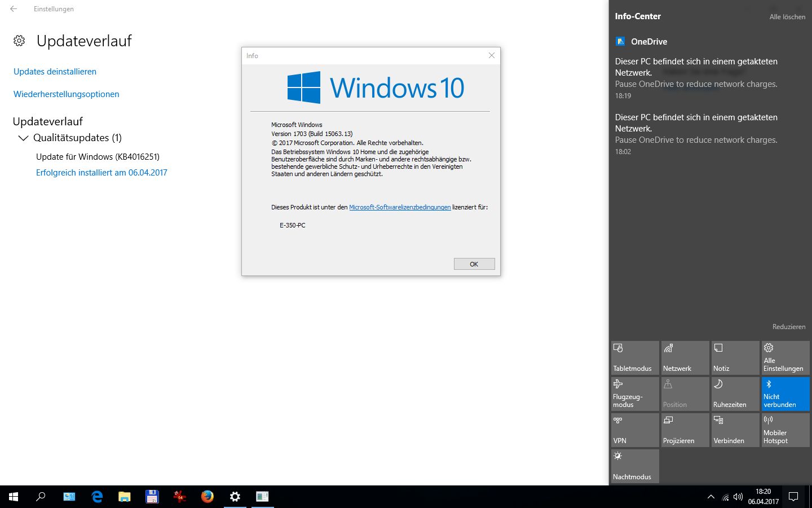
Task: Open taskbar search magnifier
Action: pyautogui.click(x=41, y=497)
